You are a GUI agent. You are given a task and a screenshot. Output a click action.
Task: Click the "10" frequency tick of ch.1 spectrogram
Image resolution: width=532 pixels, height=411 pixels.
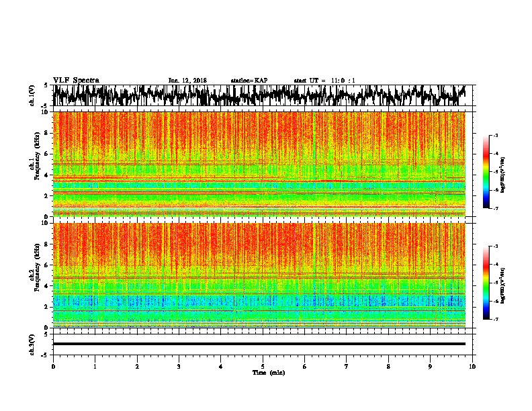(x=46, y=112)
